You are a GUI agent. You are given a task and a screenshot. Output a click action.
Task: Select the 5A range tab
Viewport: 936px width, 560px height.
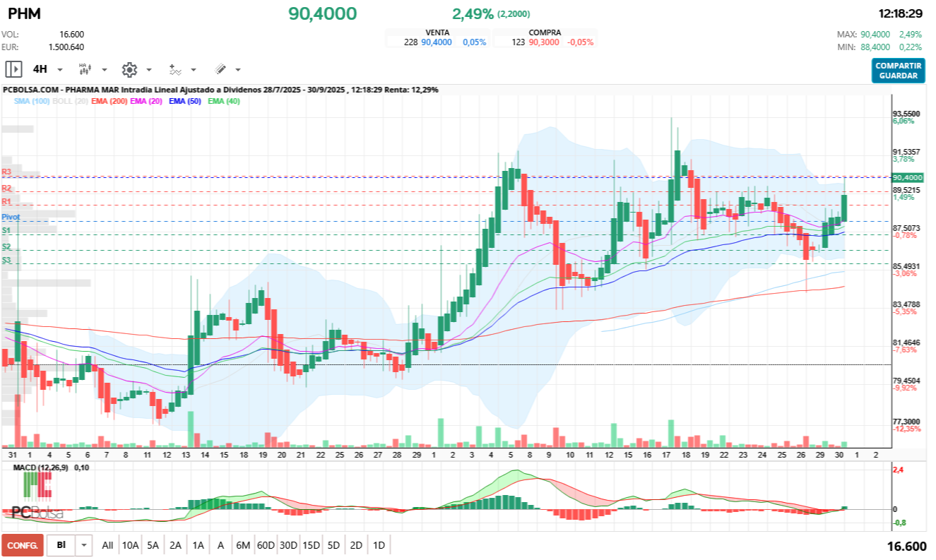(153, 545)
